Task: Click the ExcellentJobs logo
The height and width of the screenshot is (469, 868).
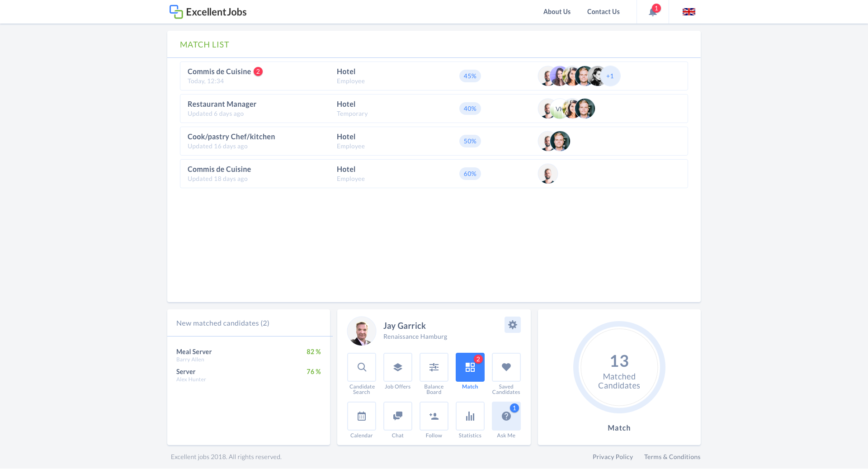Action: tap(208, 12)
